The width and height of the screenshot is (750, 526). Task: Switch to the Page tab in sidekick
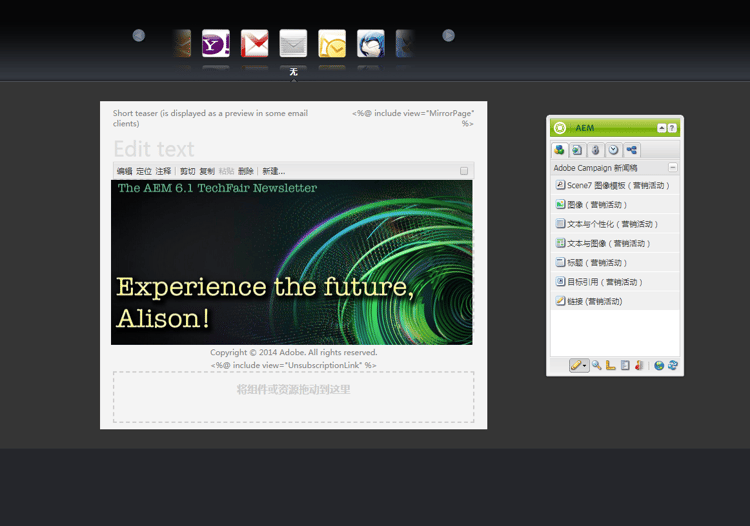[577, 150]
